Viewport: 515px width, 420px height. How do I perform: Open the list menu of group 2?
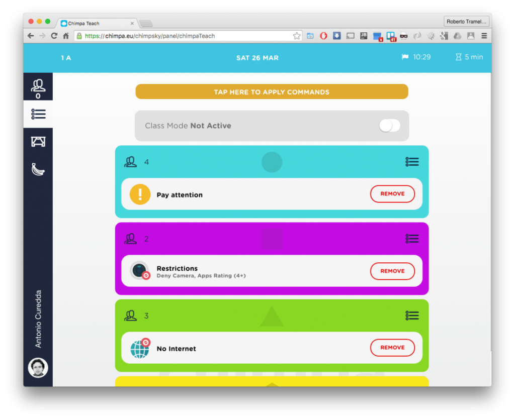tap(412, 239)
